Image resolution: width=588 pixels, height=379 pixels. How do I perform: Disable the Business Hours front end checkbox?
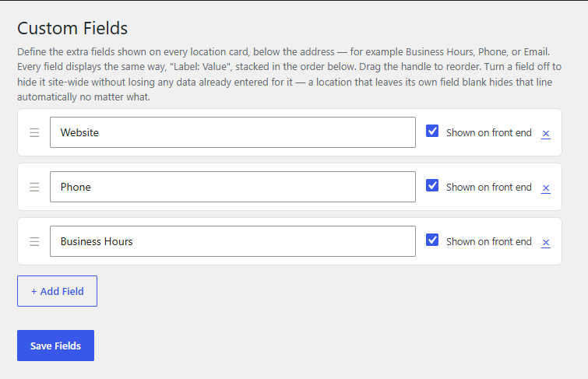click(432, 240)
